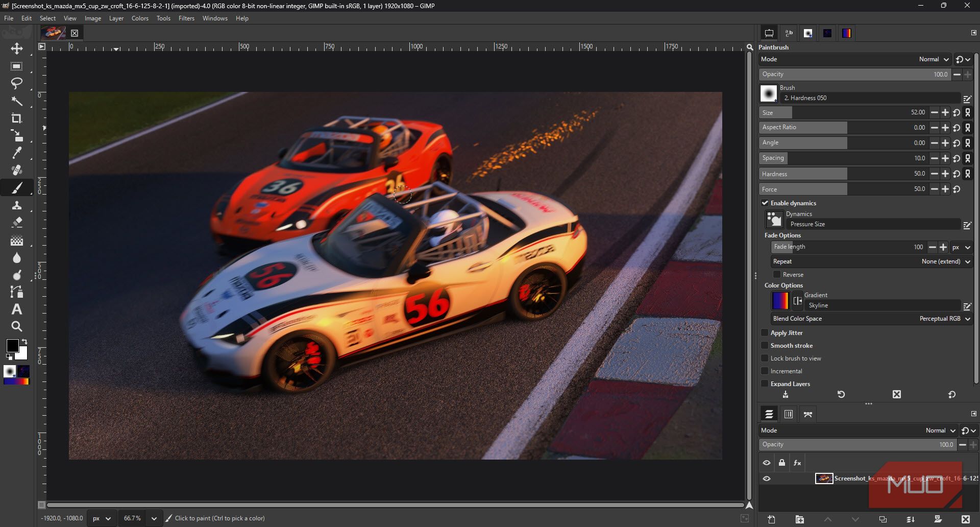The height and width of the screenshot is (527, 980).
Task: Open the status bar px unit dropdown
Action: [102, 518]
